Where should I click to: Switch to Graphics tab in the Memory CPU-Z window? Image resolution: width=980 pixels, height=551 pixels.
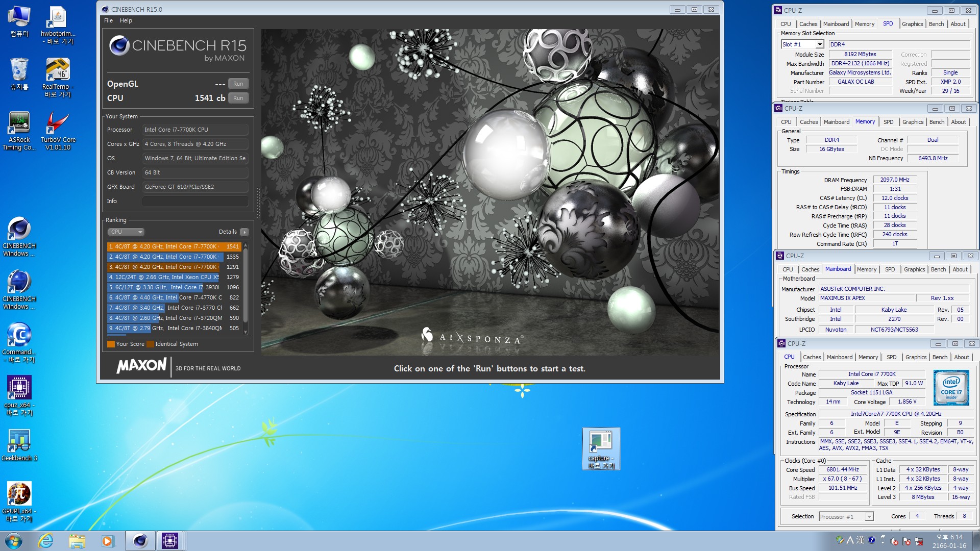[913, 122]
